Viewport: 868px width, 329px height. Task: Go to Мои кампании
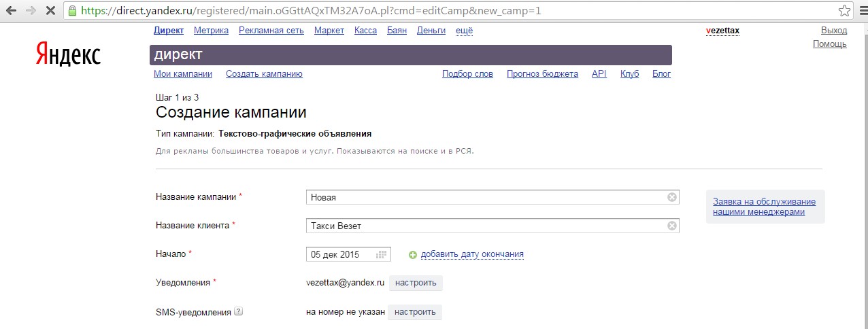point(183,74)
